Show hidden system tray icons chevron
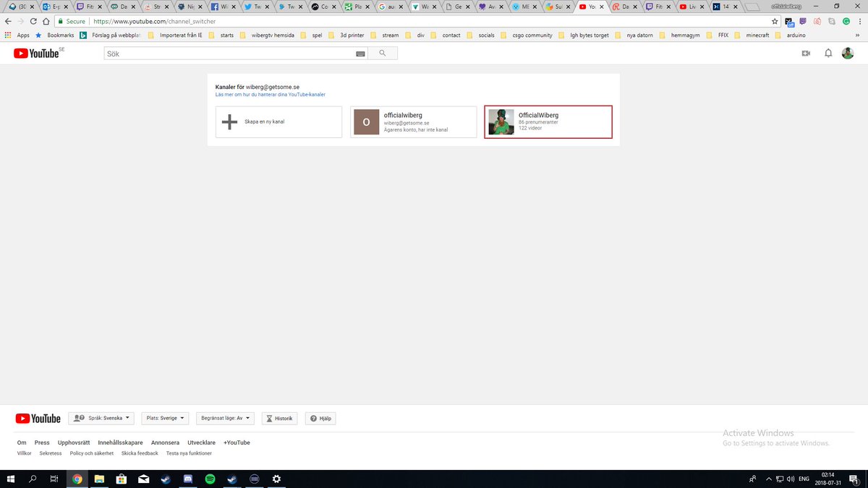Screen dimensions: 868x488 pos(767,479)
